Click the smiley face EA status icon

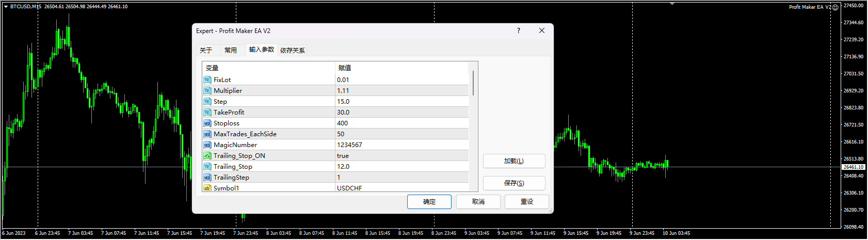[x=835, y=7]
